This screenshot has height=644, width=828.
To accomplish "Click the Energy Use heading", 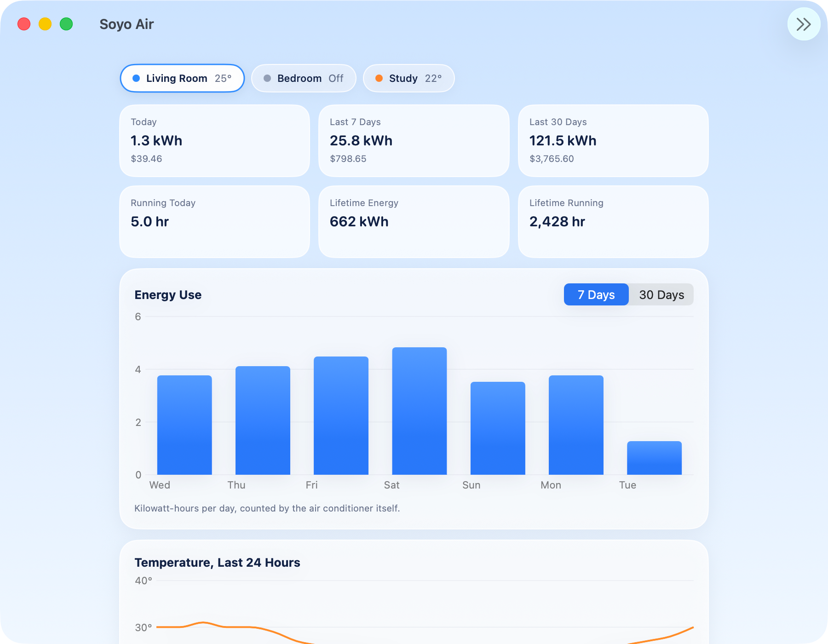I will [168, 295].
